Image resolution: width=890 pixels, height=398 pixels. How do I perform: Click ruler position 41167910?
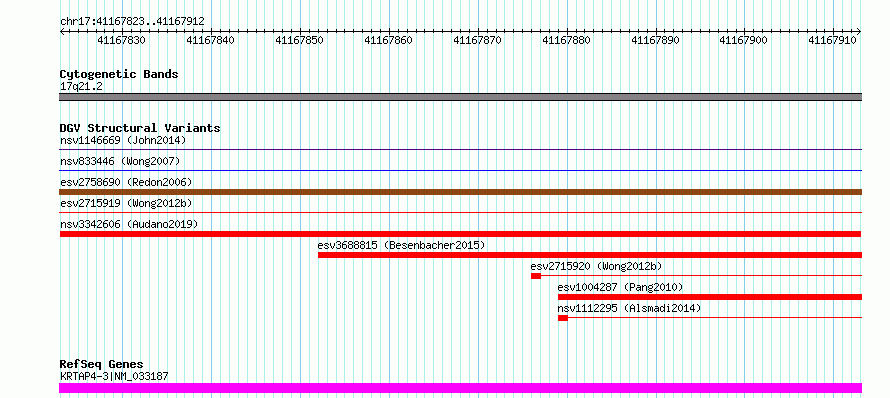click(x=833, y=40)
